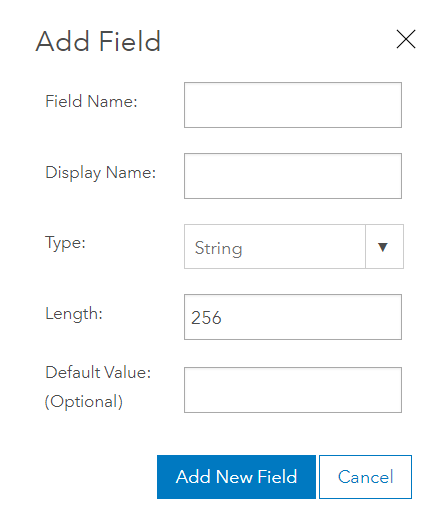The height and width of the screenshot is (526, 446).
Task: Click the Display Name label
Action: pyautogui.click(x=101, y=173)
